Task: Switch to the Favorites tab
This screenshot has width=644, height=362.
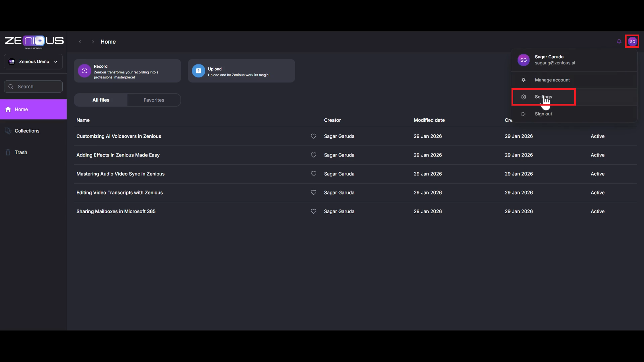Action: 154,100
